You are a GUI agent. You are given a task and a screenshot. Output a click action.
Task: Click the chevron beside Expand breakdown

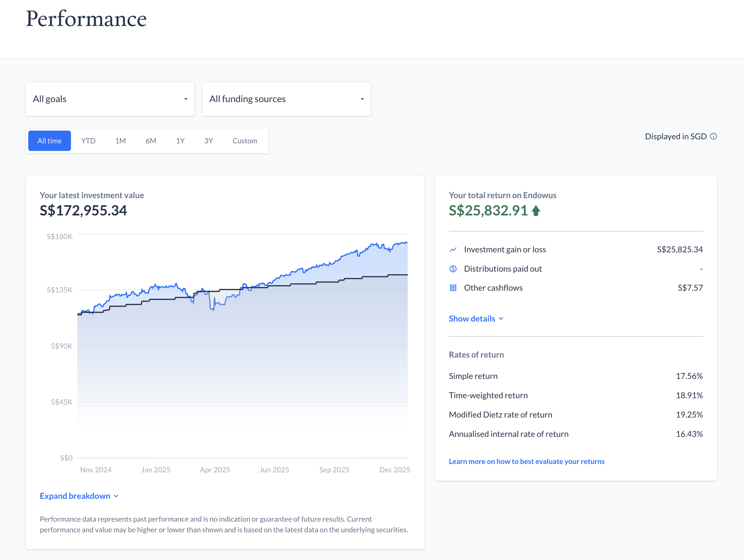click(x=116, y=496)
